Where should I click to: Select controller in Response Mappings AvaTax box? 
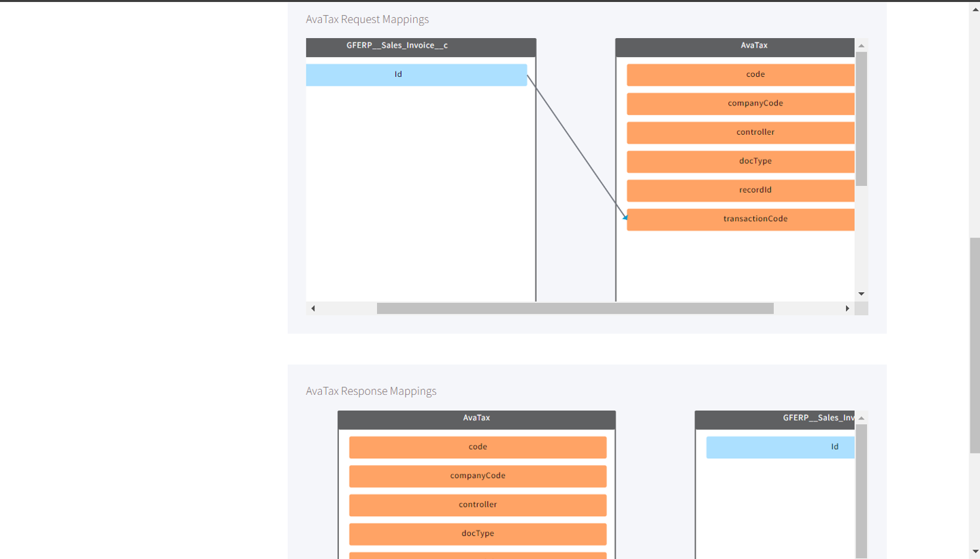478,505
